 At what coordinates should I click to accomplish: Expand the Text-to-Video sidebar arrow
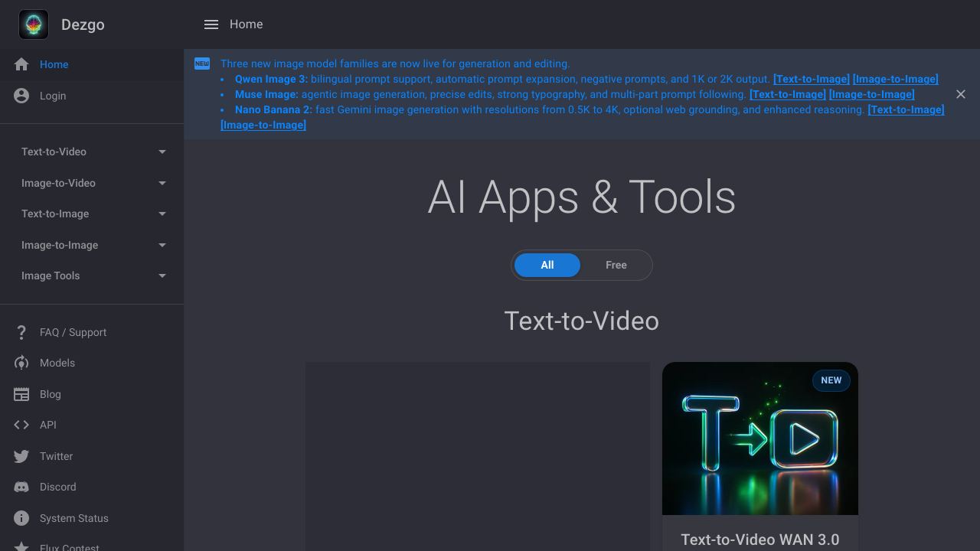point(162,152)
